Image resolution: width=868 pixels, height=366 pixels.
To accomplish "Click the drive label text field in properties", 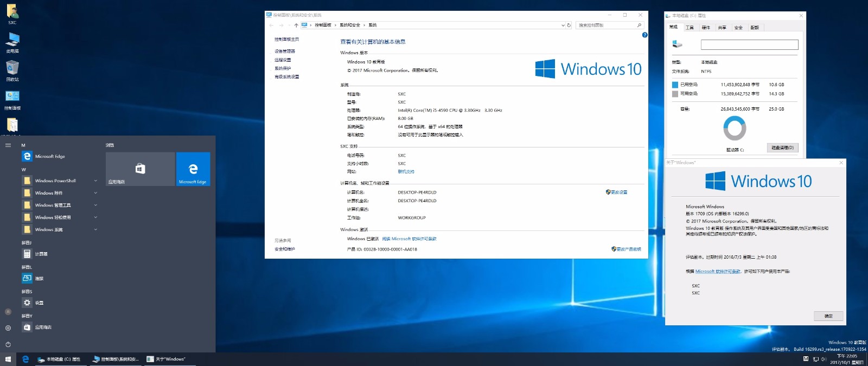I will (749, 45).
